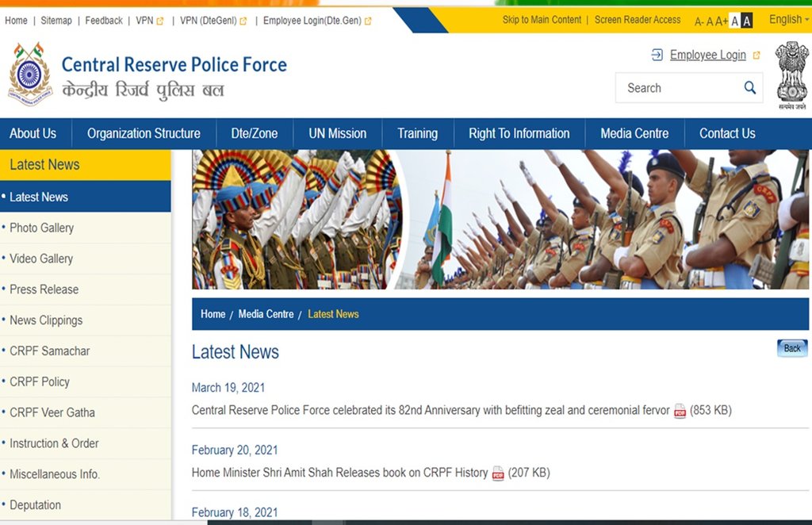Click the 'February 20, 2021' date text

pyautogui.click(x=235, y=450)
